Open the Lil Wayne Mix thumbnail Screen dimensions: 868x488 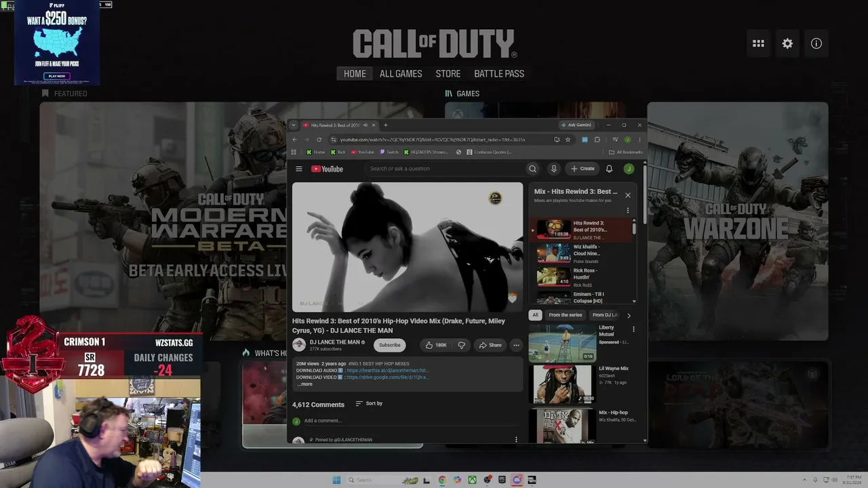tap(561, 384)
